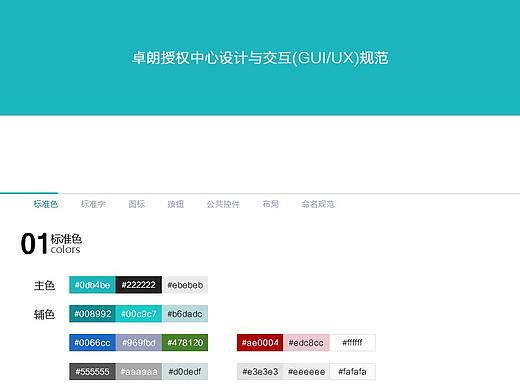Open the 标准字 tab

93,204
